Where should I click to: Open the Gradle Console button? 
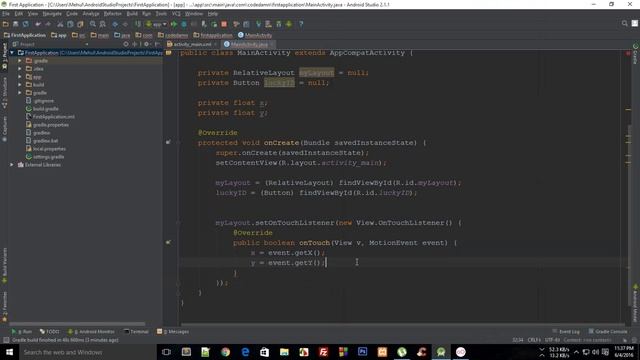(x=608, y=331)
